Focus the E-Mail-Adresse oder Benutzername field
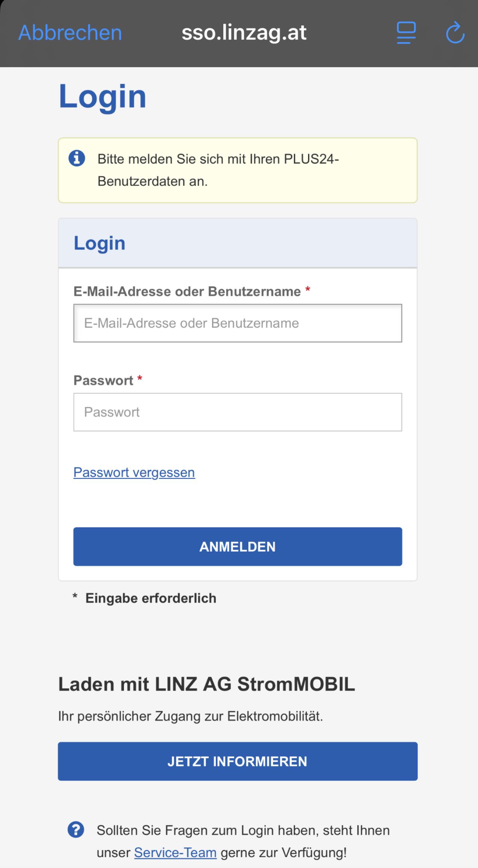This screenshot has height=868, width=478. coord(238,323)
